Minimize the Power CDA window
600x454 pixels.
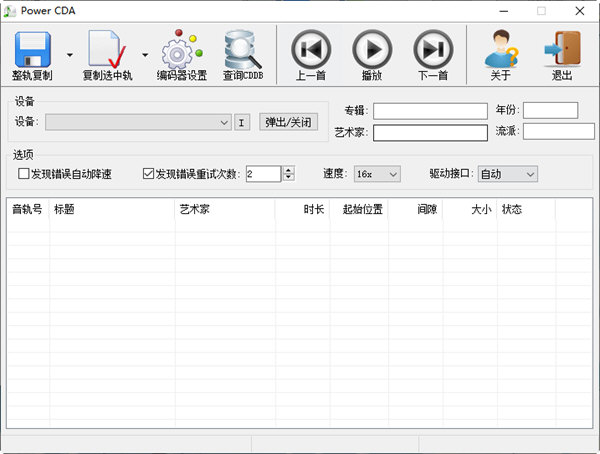point(504,11)
